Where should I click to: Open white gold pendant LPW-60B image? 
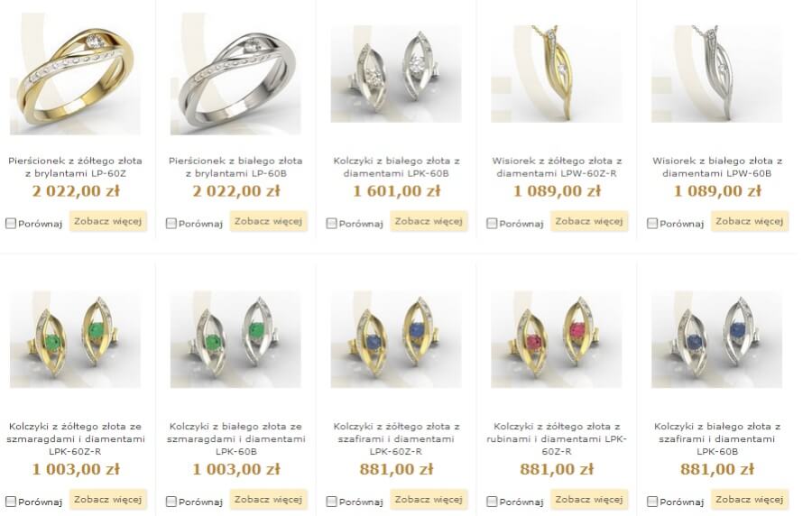click(x=716, y=73)
